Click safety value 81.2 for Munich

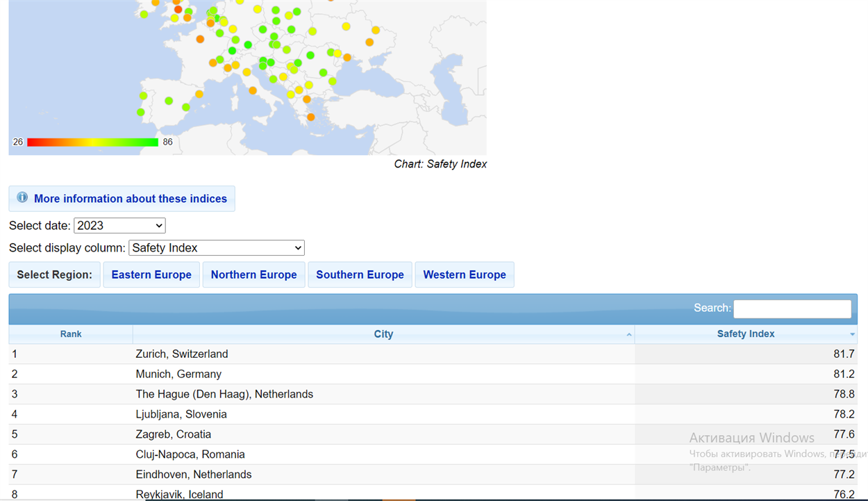pos(844,374)
